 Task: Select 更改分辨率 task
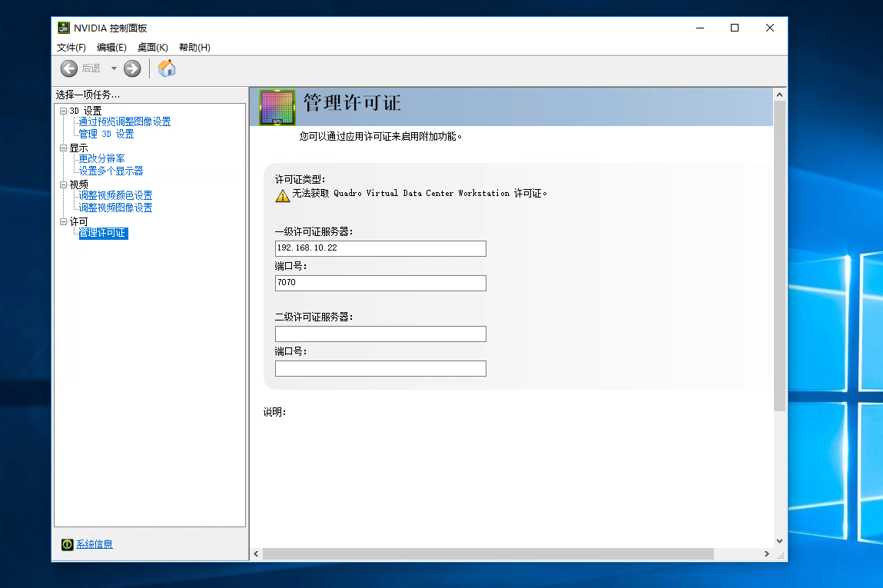click(x=101, y=159)
